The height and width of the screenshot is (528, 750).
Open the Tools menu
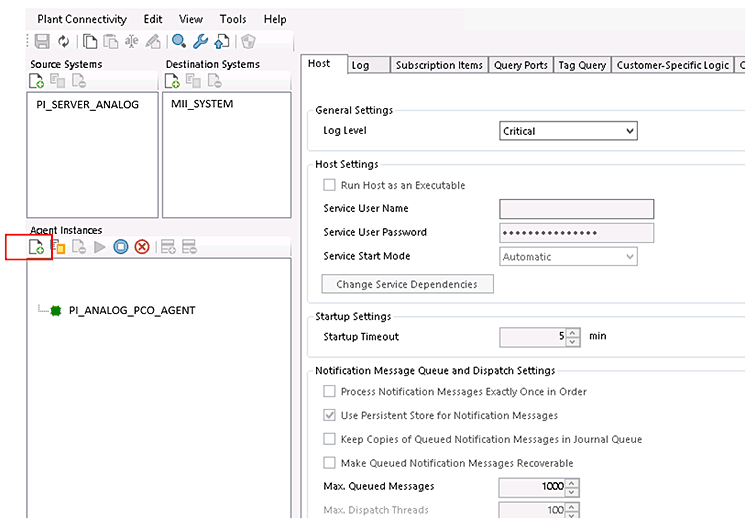click(x=232, y=19)
